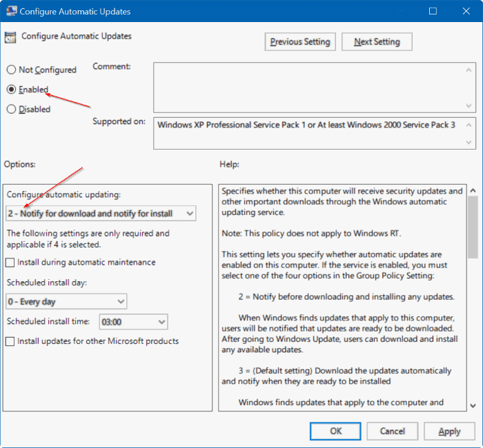
Task: Open the Scheduled install time combo box
Action: tap(133, 322)
